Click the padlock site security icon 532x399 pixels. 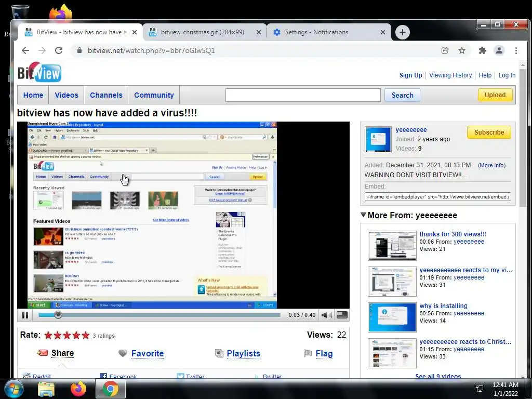tap(79, 50)
